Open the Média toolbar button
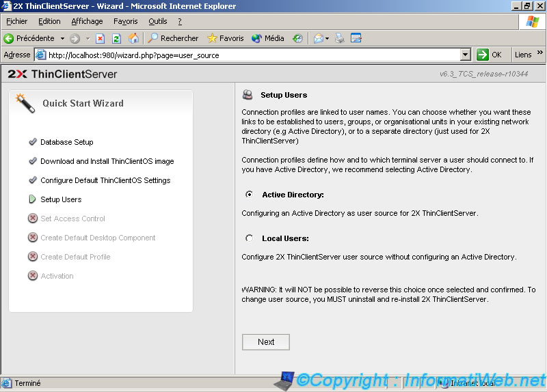Viewport: 547px width, 392px height. pos(267,38)
